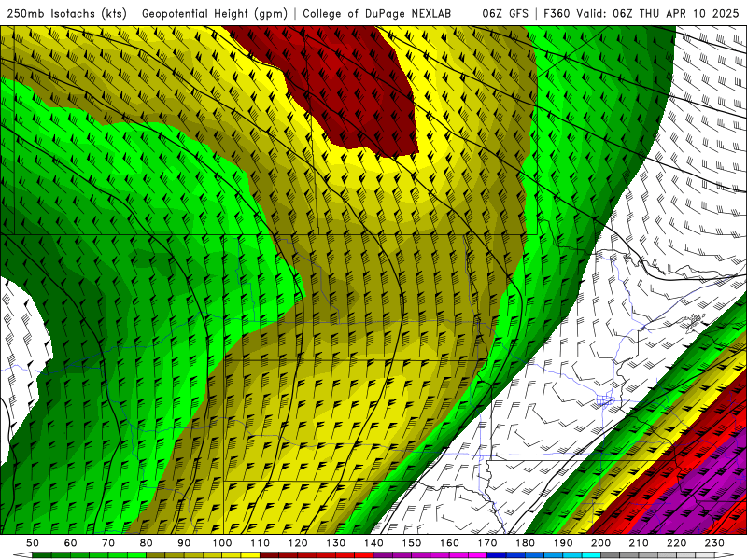Click the colorbar label '50'

33,543
